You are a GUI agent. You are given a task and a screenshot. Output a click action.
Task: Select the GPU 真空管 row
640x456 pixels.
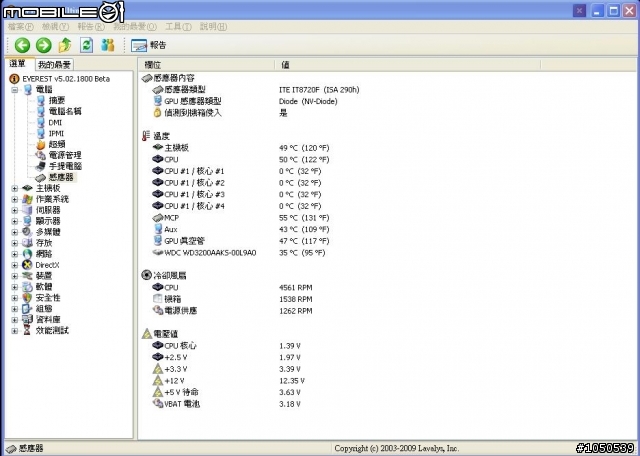(241, 241)
